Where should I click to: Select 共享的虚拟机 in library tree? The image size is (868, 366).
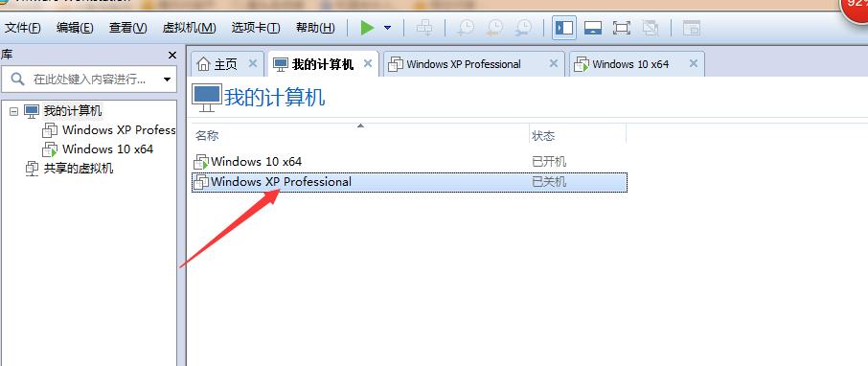[x=79, y=169]
